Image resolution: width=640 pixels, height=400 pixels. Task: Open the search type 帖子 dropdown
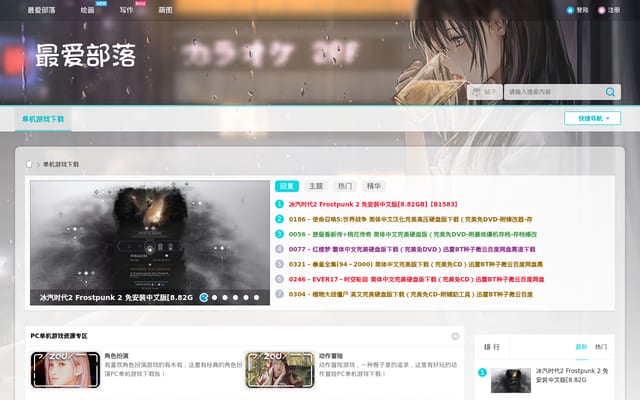point(485,92)
